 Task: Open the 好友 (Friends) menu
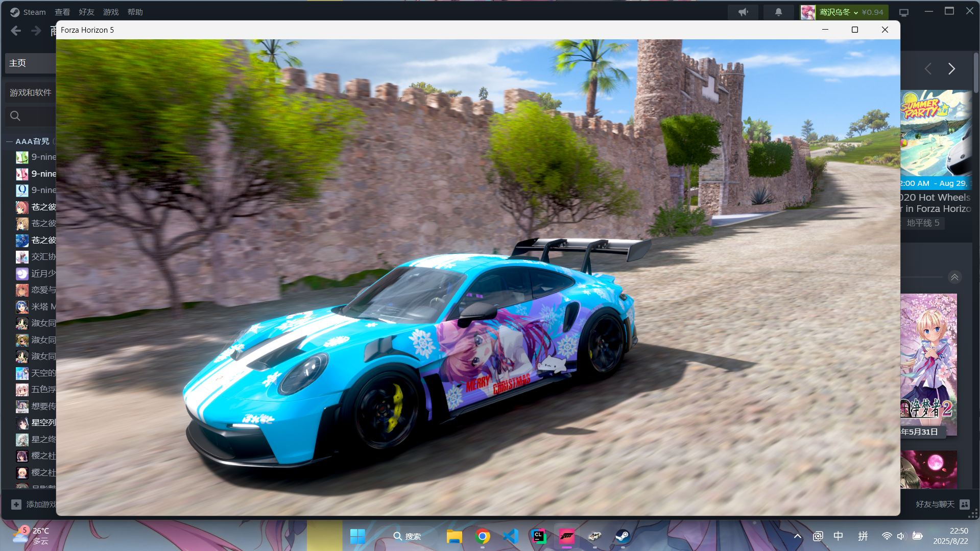coord(86,12)
